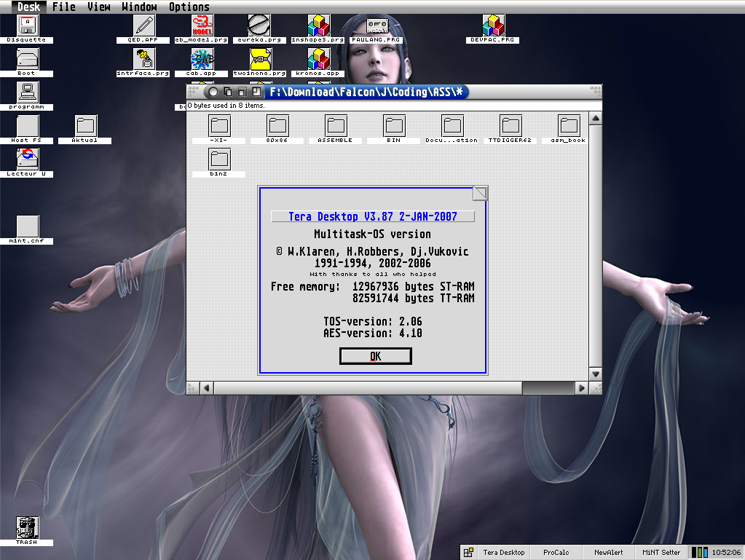Click the window title F:\Download\Falcon\J\Coding\ASS\*
Viewport: 745px width, 560px height.
(x=366, y=92)
